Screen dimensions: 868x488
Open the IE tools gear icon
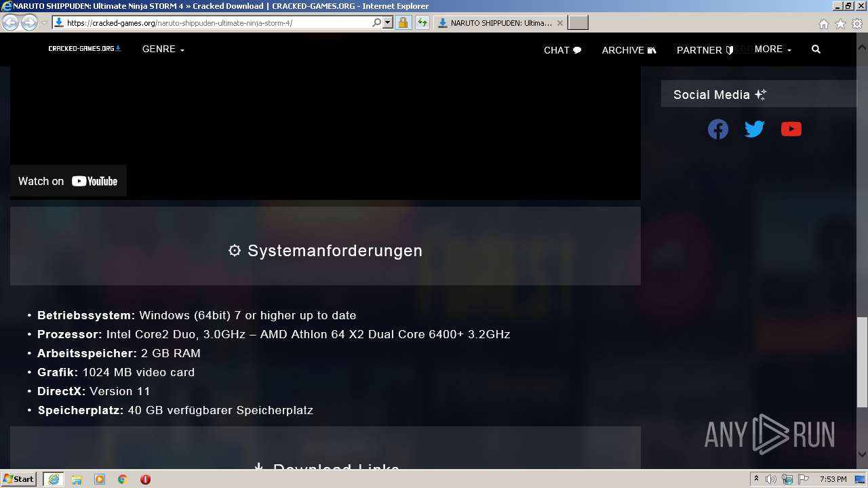pos(857,24)
